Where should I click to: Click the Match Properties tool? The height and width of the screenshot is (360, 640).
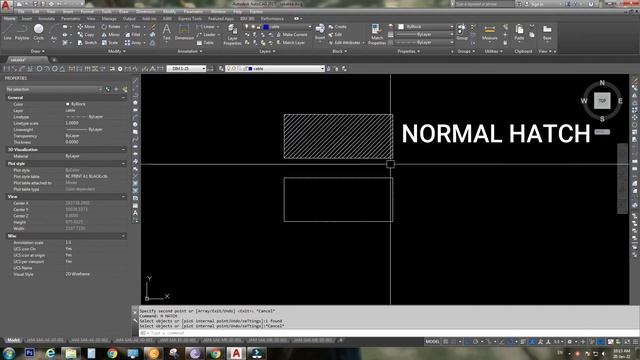point(376,34)
